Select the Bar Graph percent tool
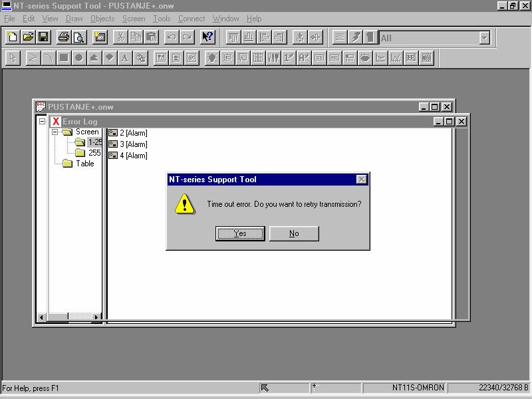The width and height of the screenshot is (532, 399). pyautogui.click(x=350, y=58)
